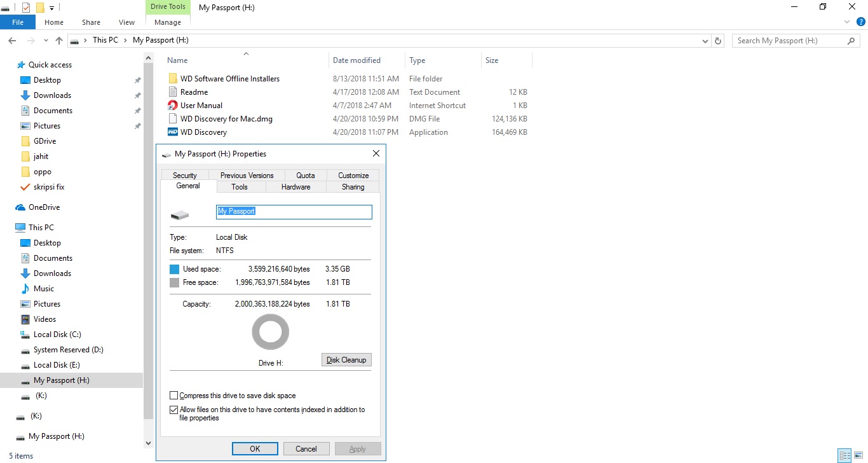Open Explorer help question mark icon

[861, 22]
